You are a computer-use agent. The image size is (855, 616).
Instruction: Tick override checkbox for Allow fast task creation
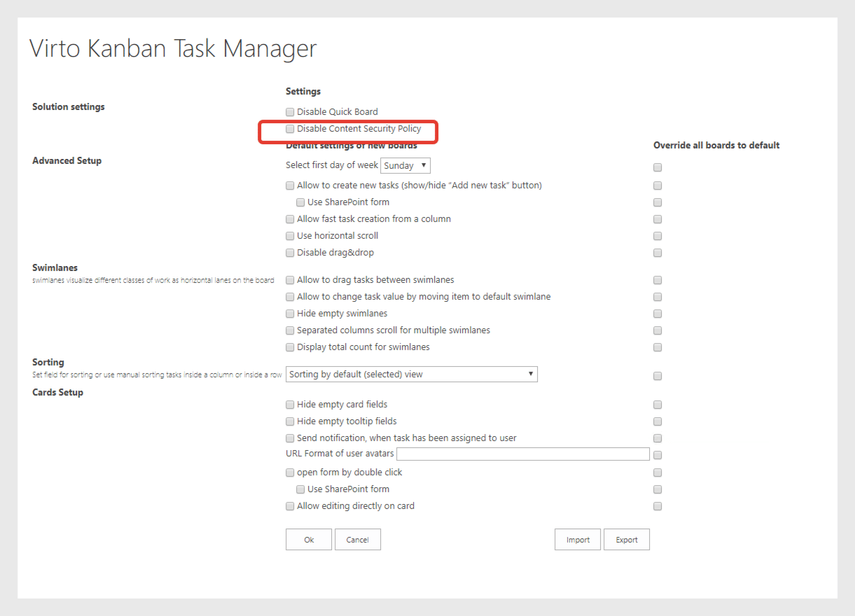click(658, 220)
